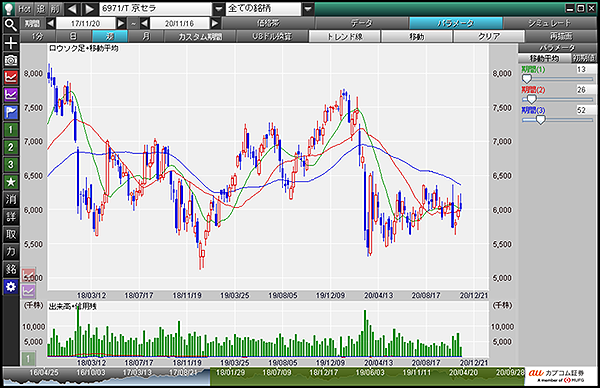Screen dimensions: 600x388
Task: Select the white star favorites icon
Action: click(11, 182)
